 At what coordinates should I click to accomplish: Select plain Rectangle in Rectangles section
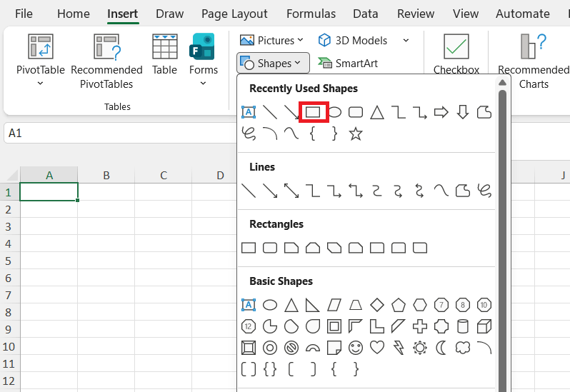click(x=249, y=248)
